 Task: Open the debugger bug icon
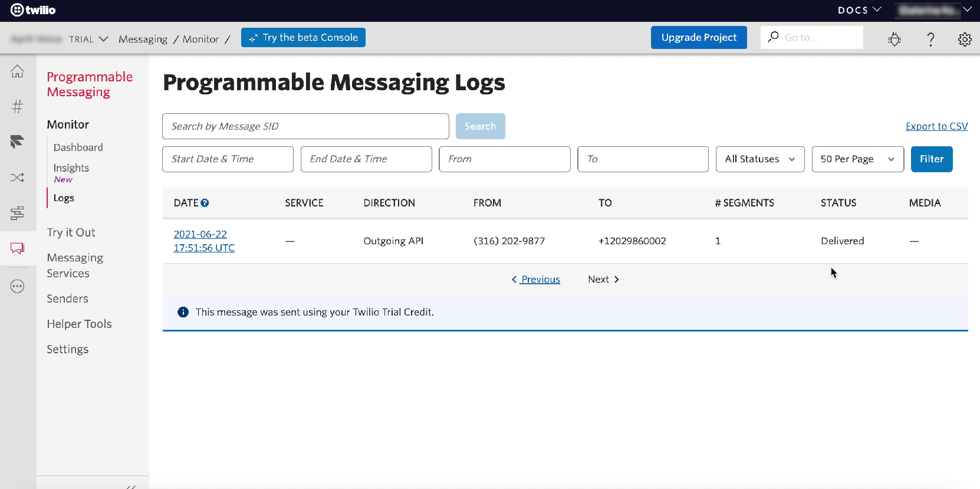[895, 40]
